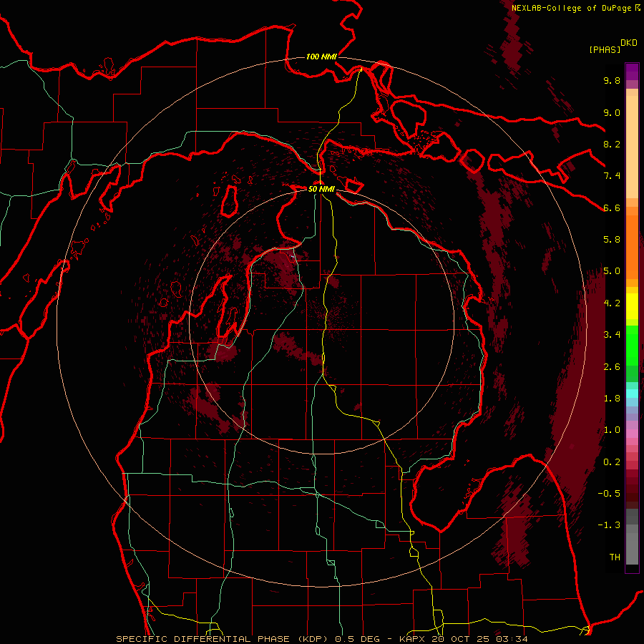Click the TH threshold label
This screenshot has height=644, width=644.
615,557
